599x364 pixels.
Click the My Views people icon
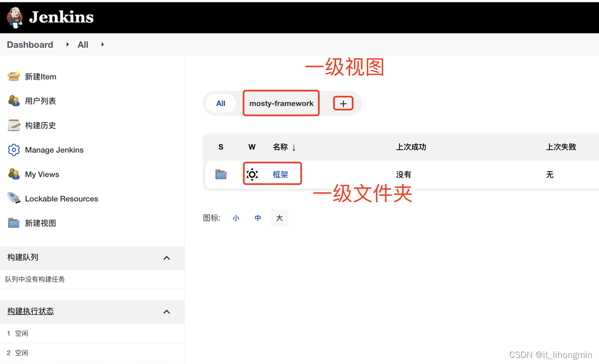click(14, 174)
